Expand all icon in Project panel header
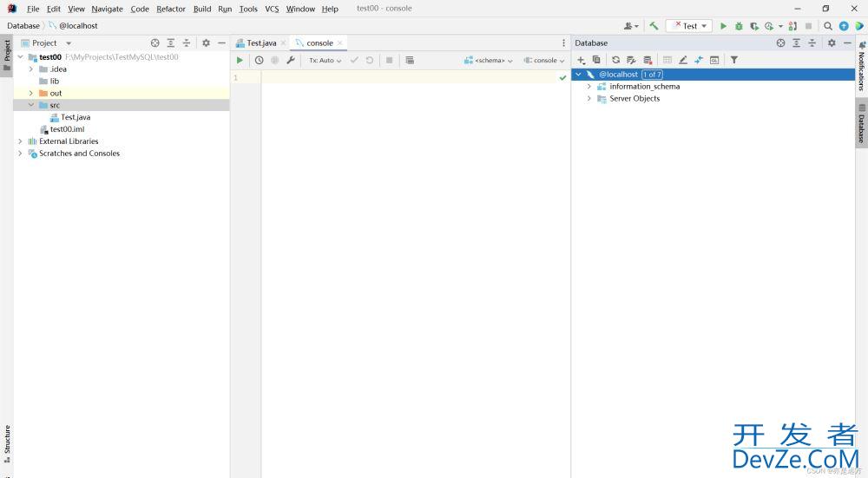Viewport: 868px width, 478px height. pyautogui.click(x=170, y=43)
